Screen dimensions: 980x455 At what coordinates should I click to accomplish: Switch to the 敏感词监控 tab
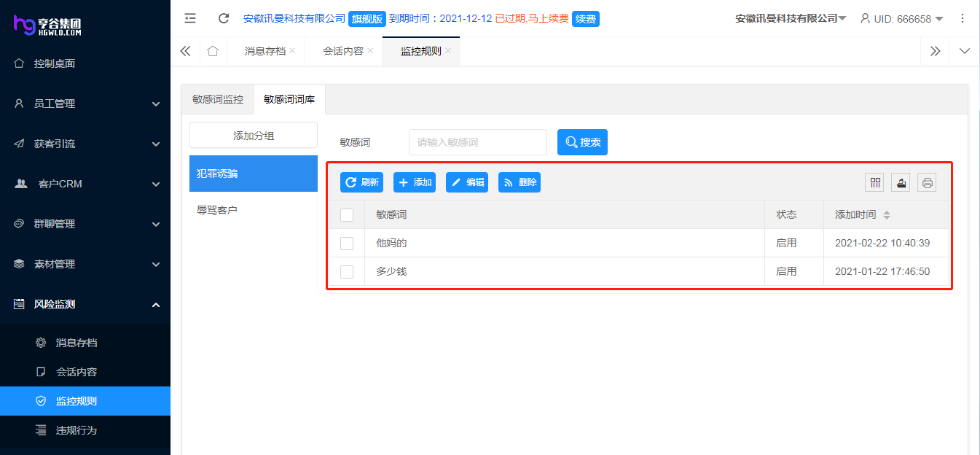tap(218, 99)
